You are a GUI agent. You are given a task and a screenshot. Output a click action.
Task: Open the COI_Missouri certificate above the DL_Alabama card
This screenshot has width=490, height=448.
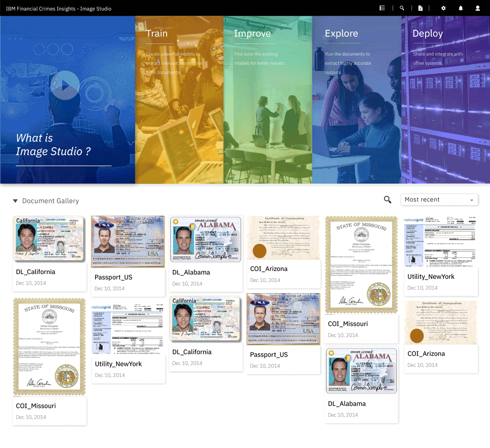pyautogui.click(x=361, y=265)
